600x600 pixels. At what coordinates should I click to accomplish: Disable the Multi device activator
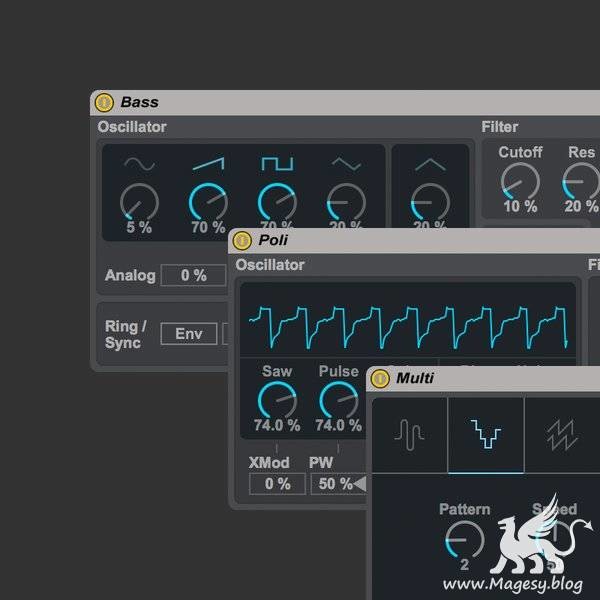[x=380, y=378]
